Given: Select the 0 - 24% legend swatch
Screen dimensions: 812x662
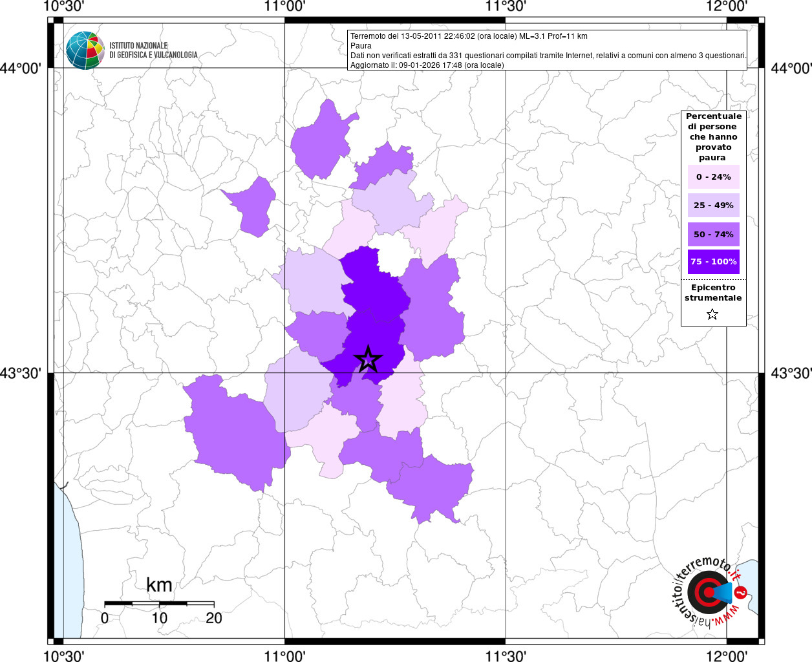Looking at the screenshot, I should (714, 176).
